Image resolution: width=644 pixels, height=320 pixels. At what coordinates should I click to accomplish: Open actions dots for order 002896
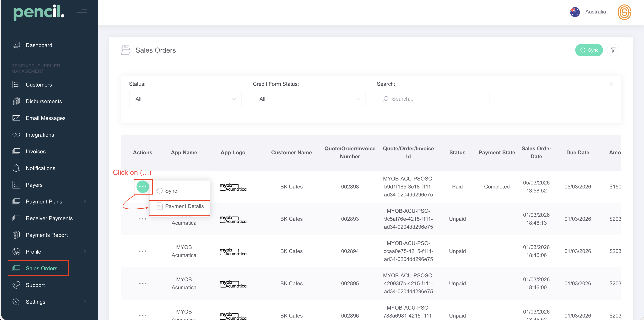[143, 316]
